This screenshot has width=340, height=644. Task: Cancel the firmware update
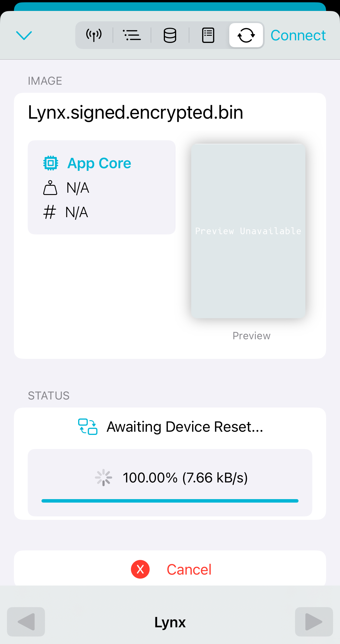point(189,569)
